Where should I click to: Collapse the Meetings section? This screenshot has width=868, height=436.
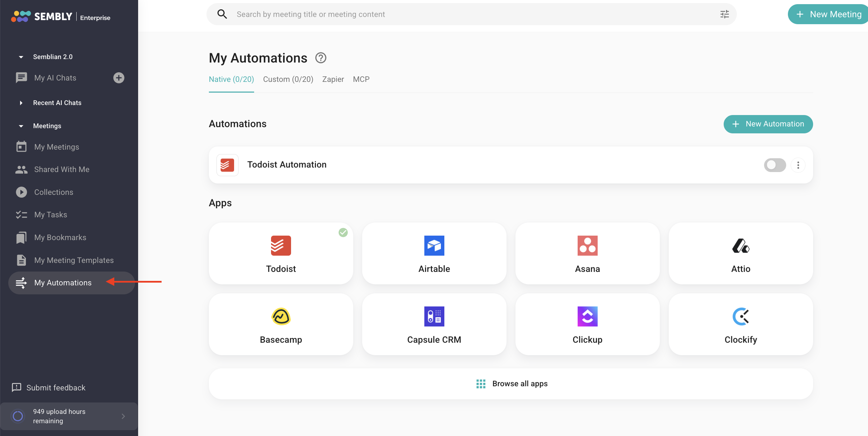pyautogui.click(x=21, y=126)
